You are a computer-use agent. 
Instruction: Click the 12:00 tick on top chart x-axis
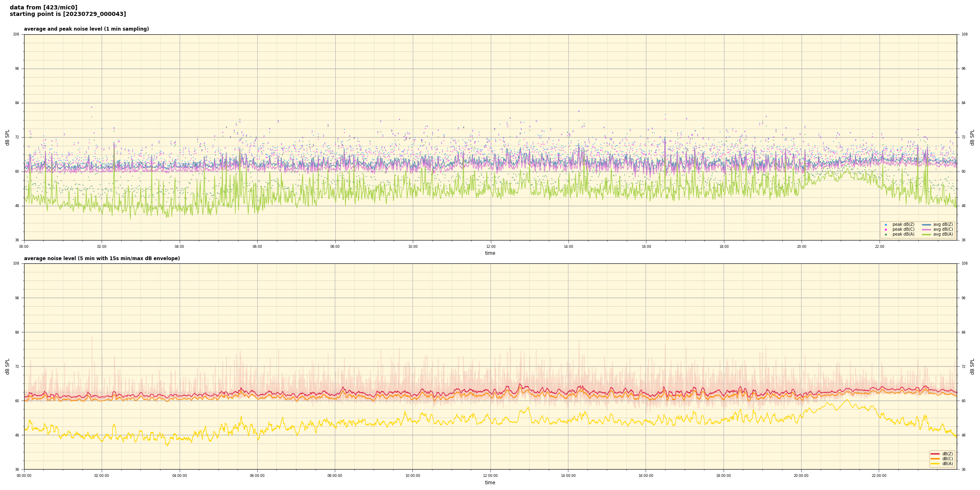point(490,247)
